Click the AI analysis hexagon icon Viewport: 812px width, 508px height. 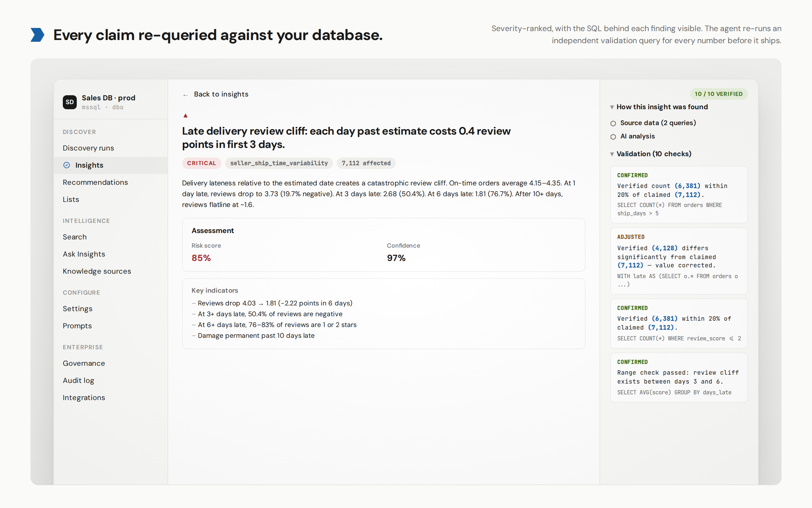(613, 137)
